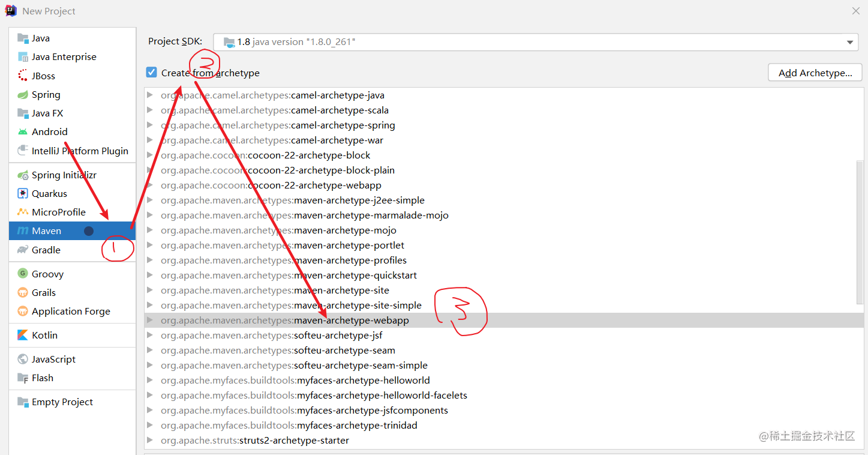Choose Quarkus in project type list
This screenshot has width=868, height=455.
pos(73,194)
